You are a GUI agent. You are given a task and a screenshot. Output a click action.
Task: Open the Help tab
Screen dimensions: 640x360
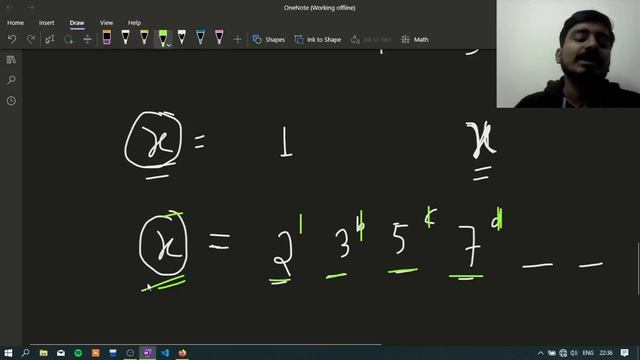pos(134,23)
